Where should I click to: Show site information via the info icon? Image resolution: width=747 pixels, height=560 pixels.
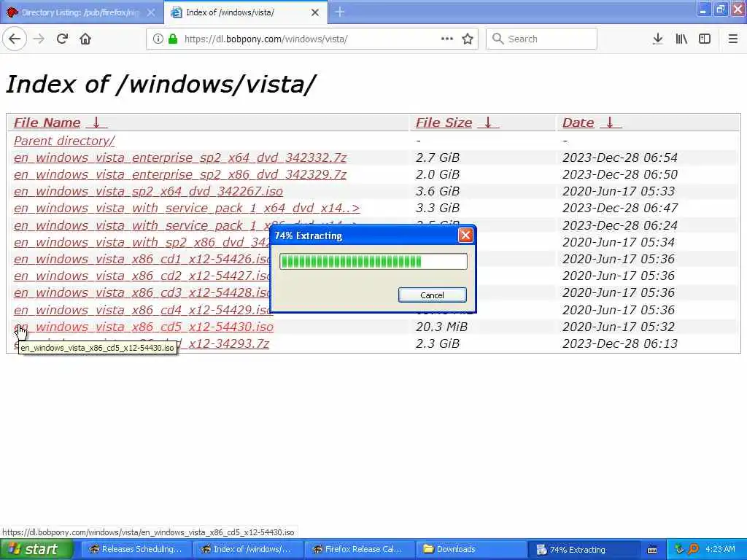[x=158, y=39]
